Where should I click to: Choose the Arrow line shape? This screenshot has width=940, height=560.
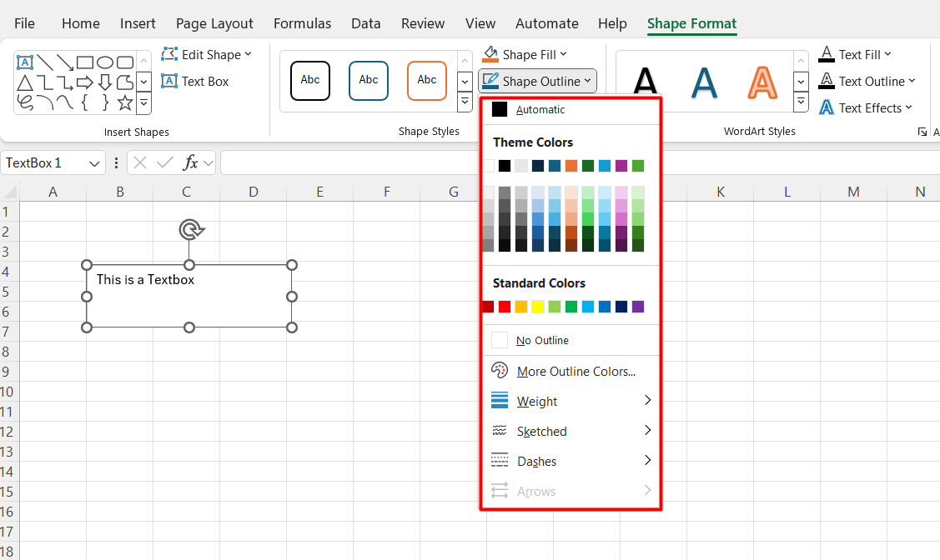point(65,62)
